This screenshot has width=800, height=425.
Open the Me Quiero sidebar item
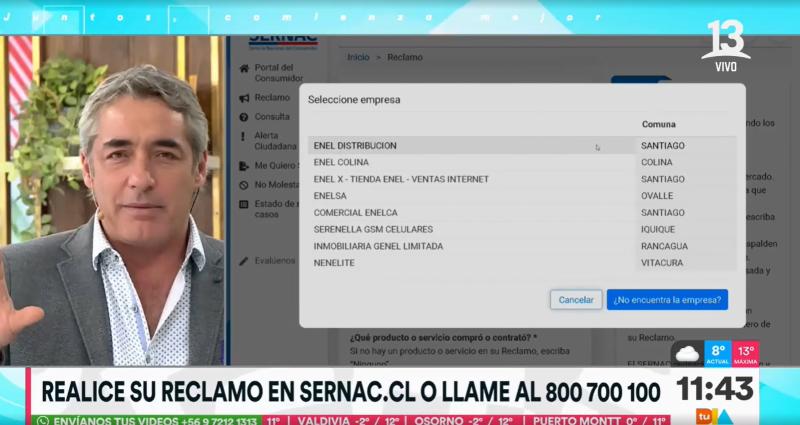click(x=276, y=166)
